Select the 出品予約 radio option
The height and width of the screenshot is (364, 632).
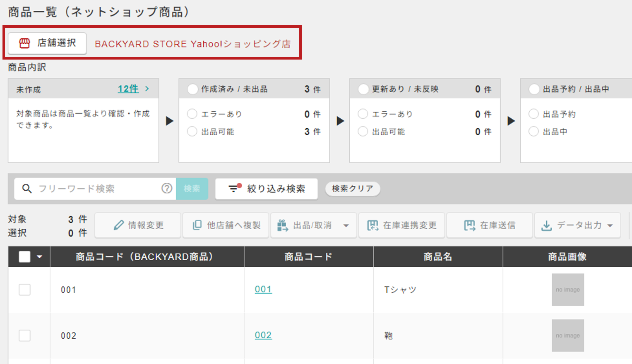tap(534, 114)
